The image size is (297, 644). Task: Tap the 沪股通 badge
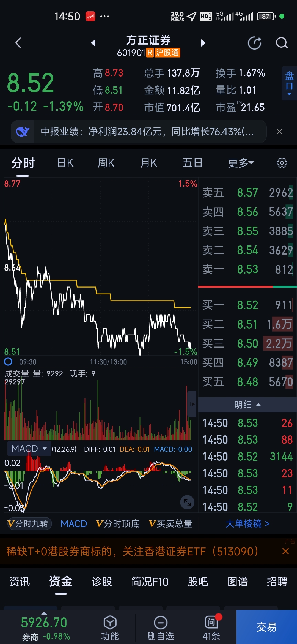167,53
